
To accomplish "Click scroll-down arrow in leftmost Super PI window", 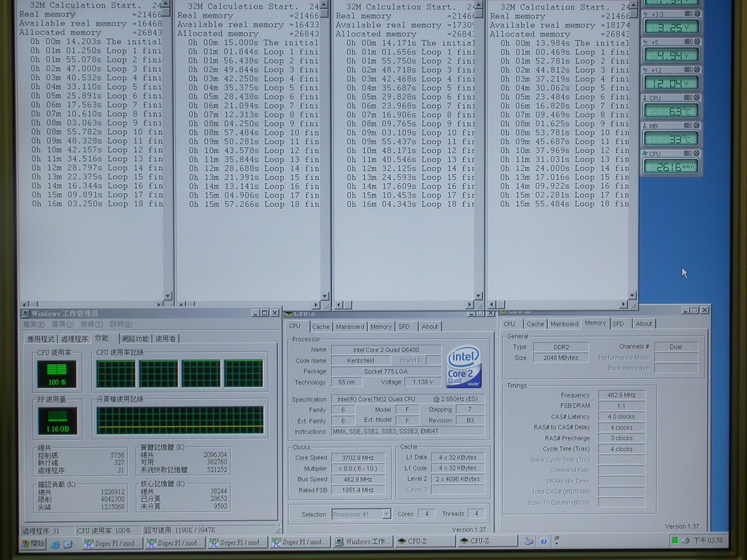I will click(168, 296).
